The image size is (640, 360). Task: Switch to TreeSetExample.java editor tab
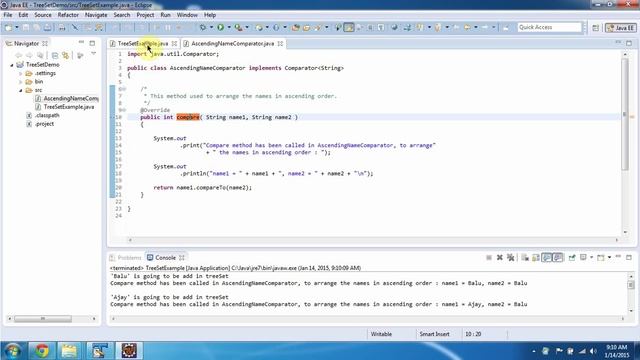pyautogui.click(x=143, y=43)
